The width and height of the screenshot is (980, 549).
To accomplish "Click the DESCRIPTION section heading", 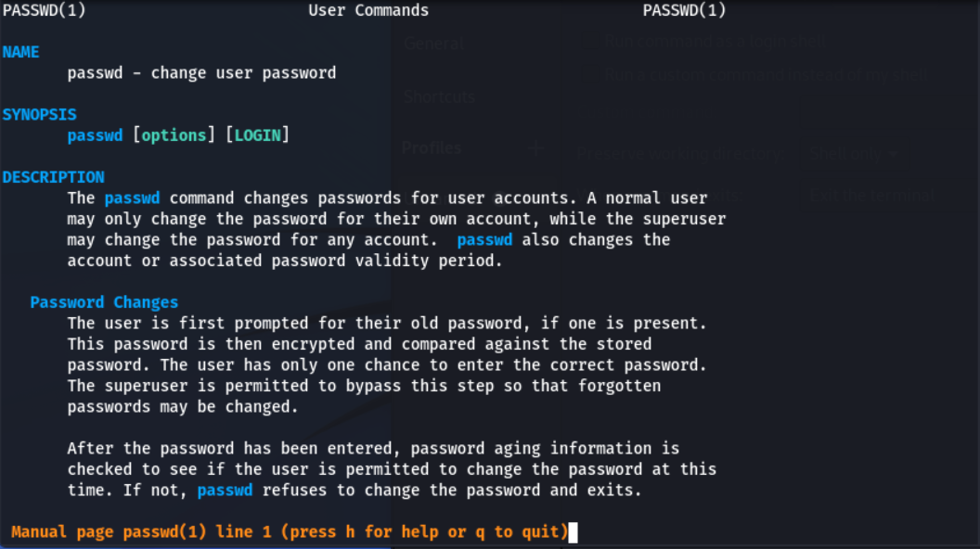I will coord(53,177).
